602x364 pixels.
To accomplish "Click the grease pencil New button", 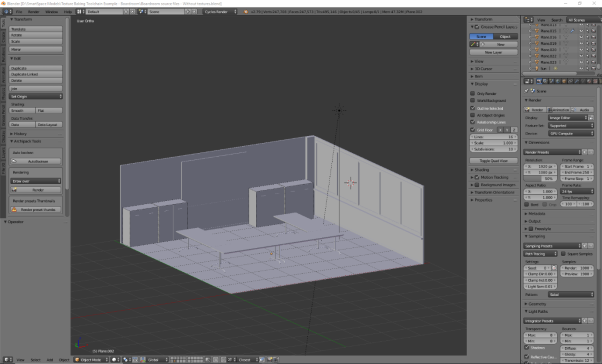I will click(x=498, y=45).
